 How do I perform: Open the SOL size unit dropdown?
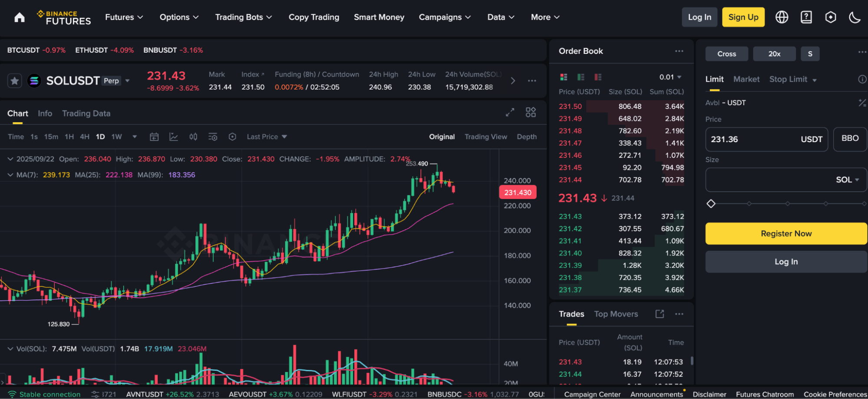(847, 180)
